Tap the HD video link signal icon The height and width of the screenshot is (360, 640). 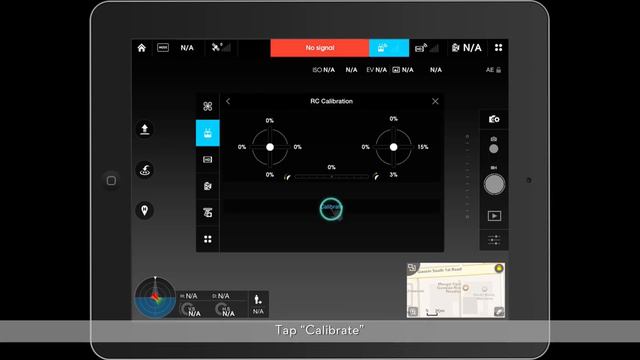point(427,48)
